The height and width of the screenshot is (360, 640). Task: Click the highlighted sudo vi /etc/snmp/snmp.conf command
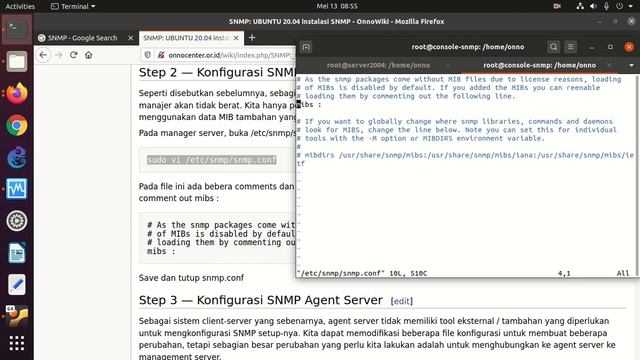click(211, 160)
